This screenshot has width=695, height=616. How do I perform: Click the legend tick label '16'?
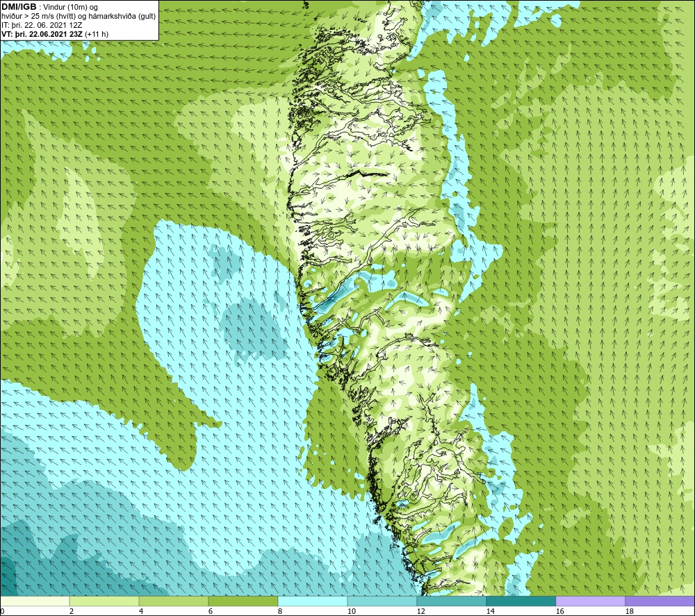tap(559, 611)
